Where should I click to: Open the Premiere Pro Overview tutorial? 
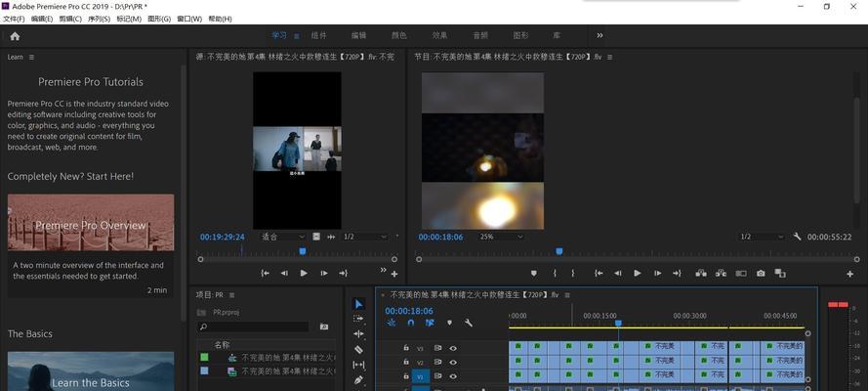click(91, 222)
